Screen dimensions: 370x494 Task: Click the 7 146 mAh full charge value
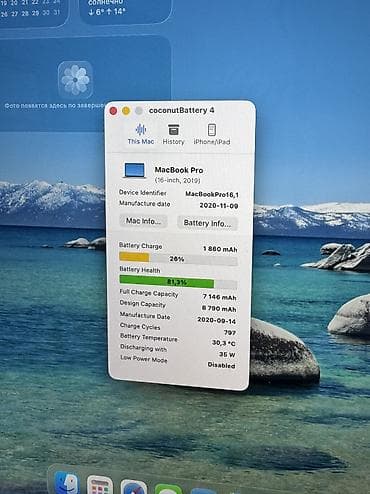pyautogui.click(x=219, y=297)
